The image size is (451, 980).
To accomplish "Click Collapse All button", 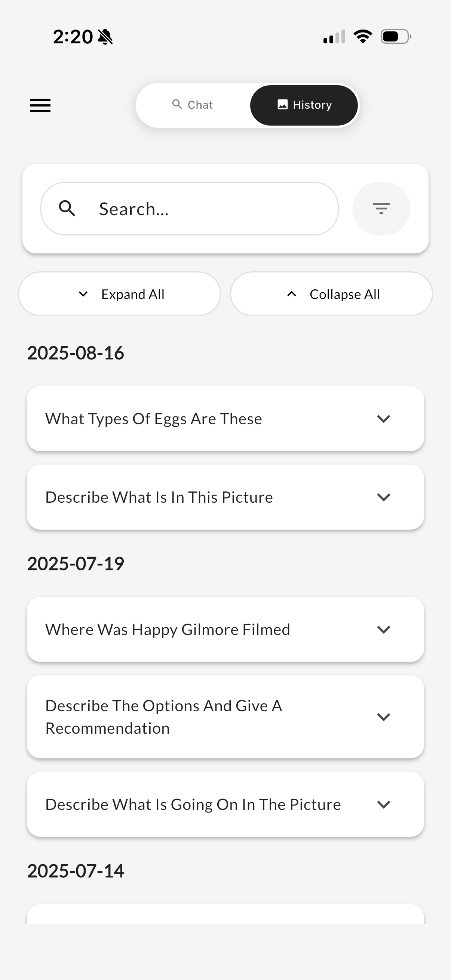I will (x=331, y=294).
